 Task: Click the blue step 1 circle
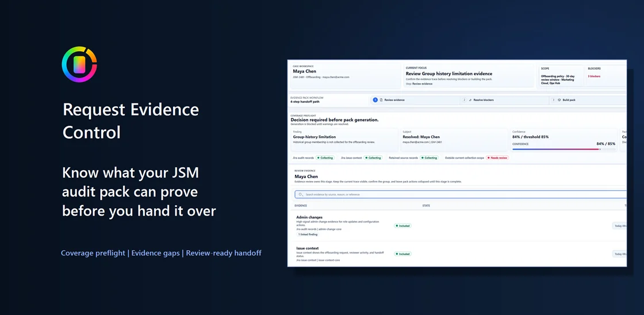point(375,100)
